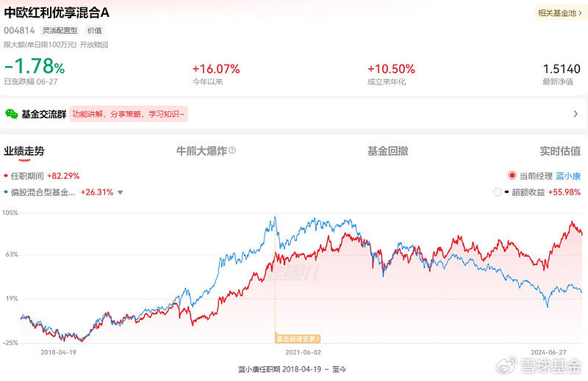Click the red 任职期间 legend dot
Image resolution: width=588 pixels, height=381 pixels.
point(7,176)
